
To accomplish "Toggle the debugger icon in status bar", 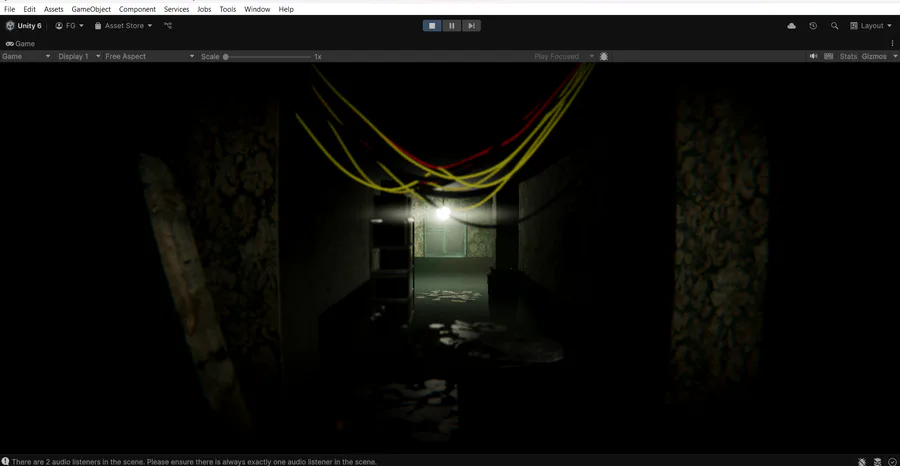I will click(x=862, y=461).
